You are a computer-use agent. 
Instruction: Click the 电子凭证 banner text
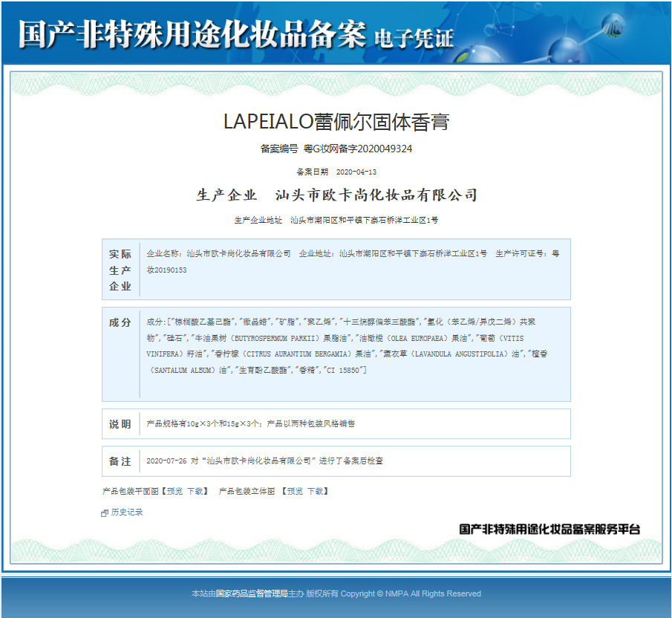(414, 38)
